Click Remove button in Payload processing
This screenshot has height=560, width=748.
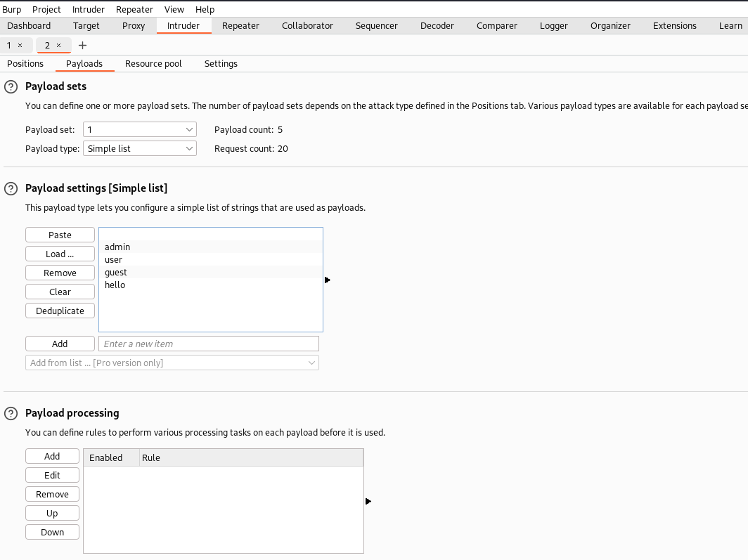[53, 494]
